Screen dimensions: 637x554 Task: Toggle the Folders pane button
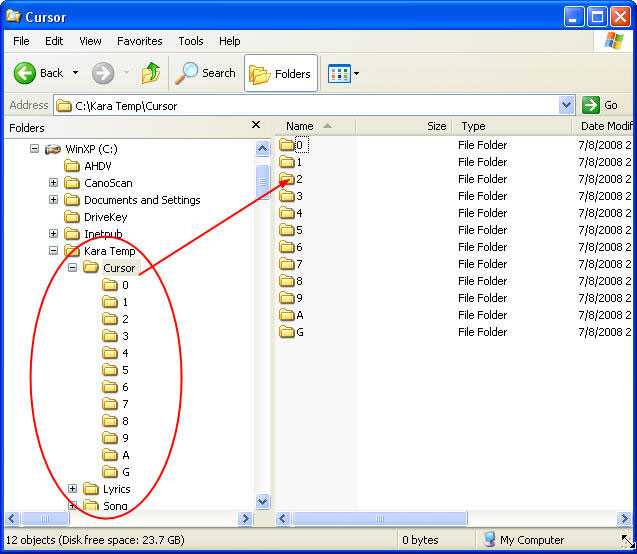tap(280, 73)
